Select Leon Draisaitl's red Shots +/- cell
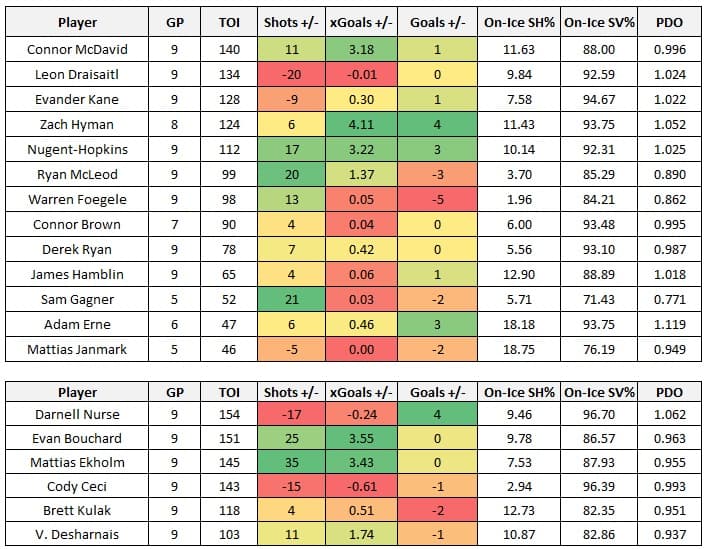707x549 pixels. click(291, 74)
